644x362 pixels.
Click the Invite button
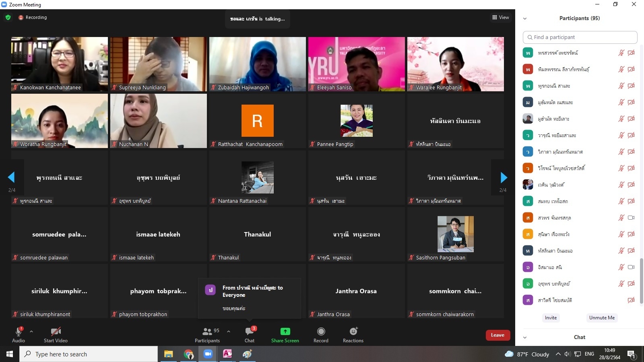tap(551, 318)
